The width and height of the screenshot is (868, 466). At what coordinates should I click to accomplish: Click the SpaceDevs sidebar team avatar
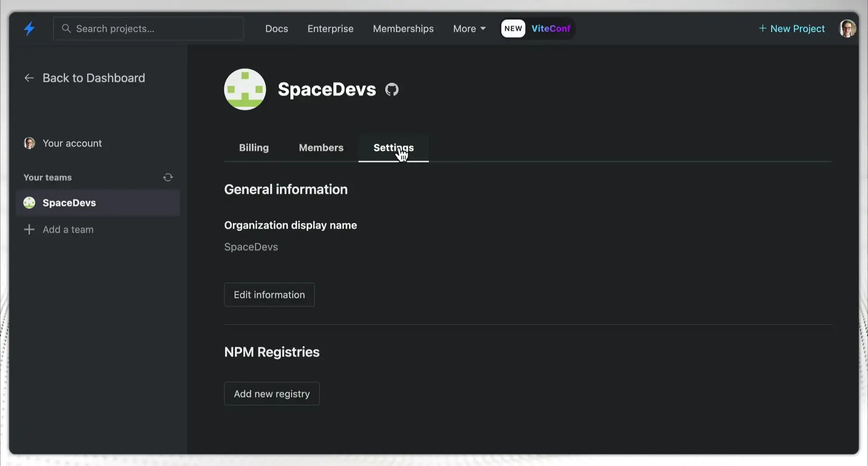click(x=29, y=203)
